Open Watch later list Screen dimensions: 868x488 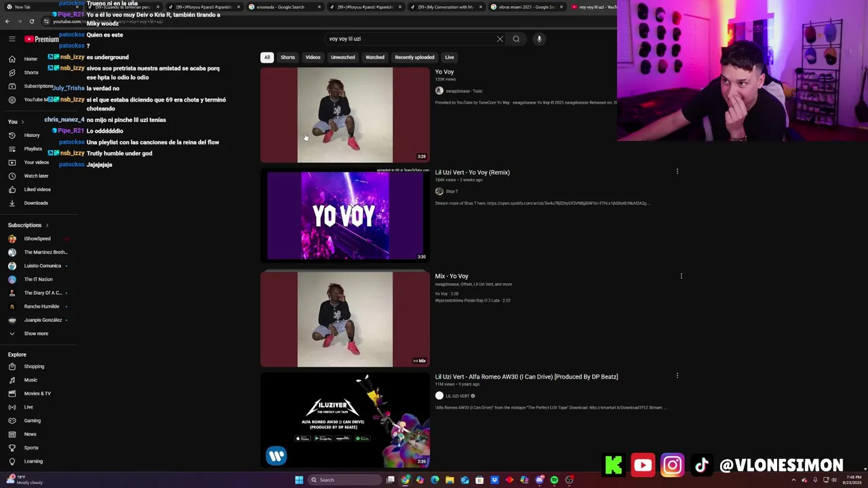(29, 176)
